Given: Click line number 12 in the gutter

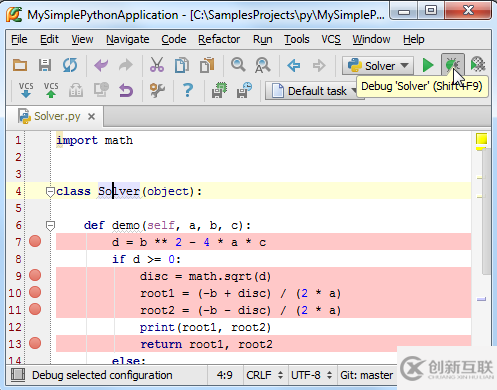Looking at the screenshot, I should [15, 327].
